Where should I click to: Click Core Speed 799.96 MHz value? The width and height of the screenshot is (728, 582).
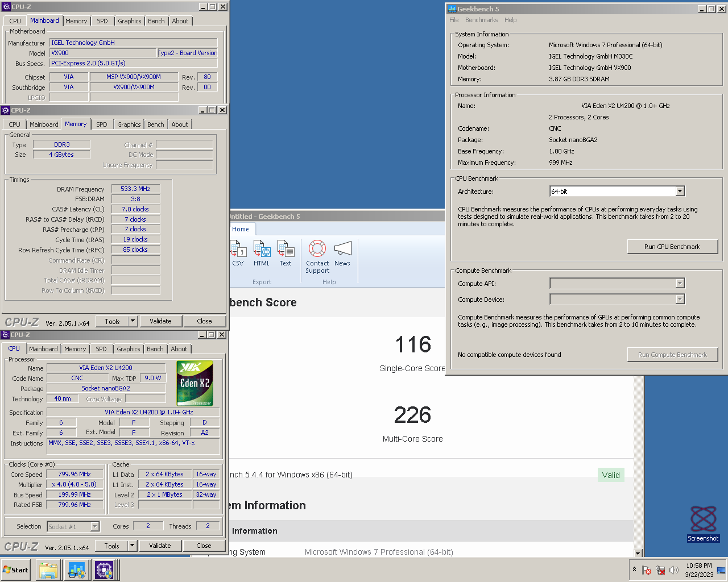[x=75, y=474]
